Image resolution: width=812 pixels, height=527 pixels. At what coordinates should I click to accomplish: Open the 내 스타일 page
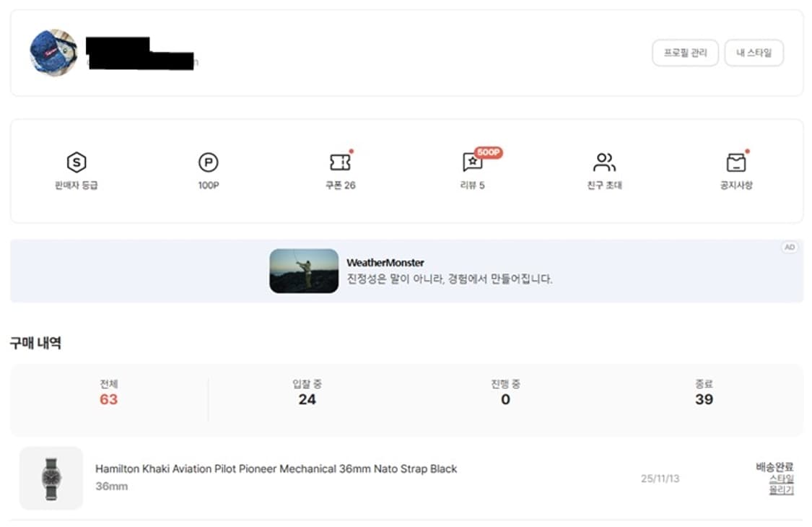click(754, 53)
